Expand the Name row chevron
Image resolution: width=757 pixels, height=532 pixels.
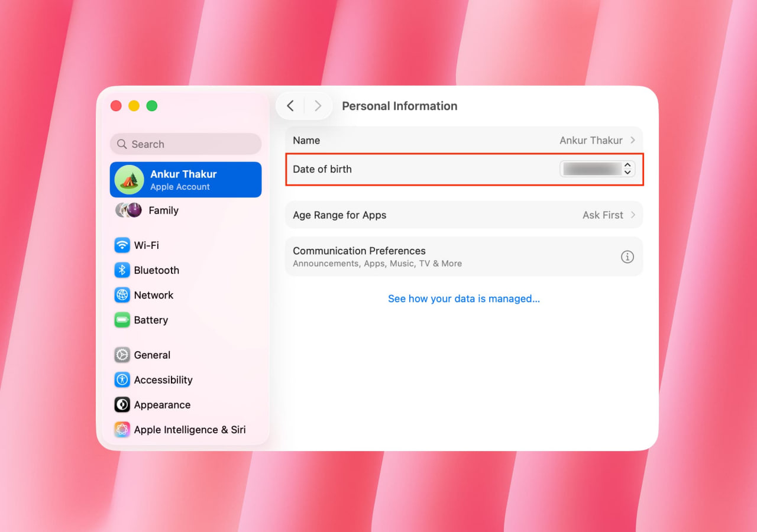(633, 140)
